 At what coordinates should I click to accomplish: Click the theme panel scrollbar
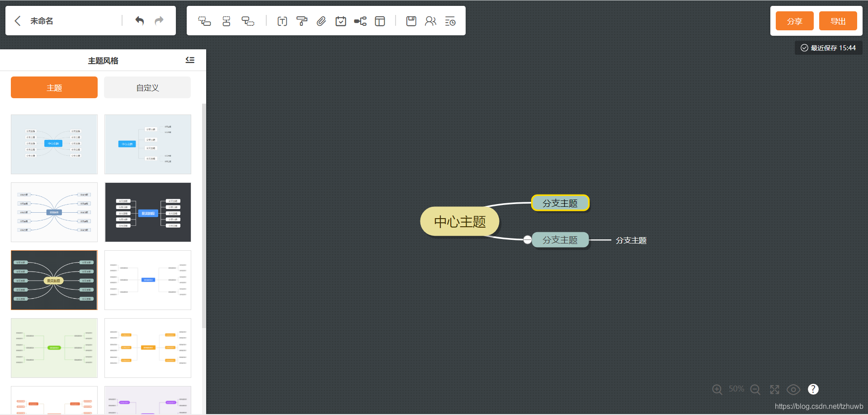pyautogui.click(x=204, y=215)
